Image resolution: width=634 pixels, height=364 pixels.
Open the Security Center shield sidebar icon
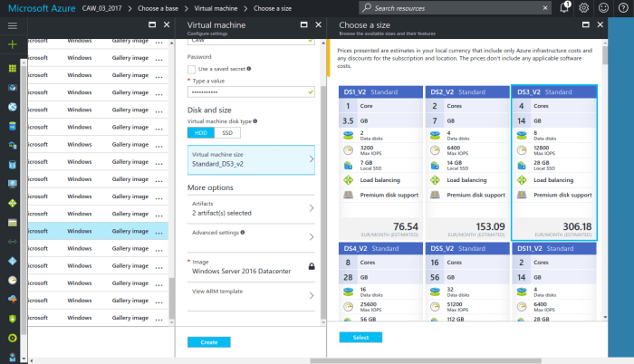13,319
